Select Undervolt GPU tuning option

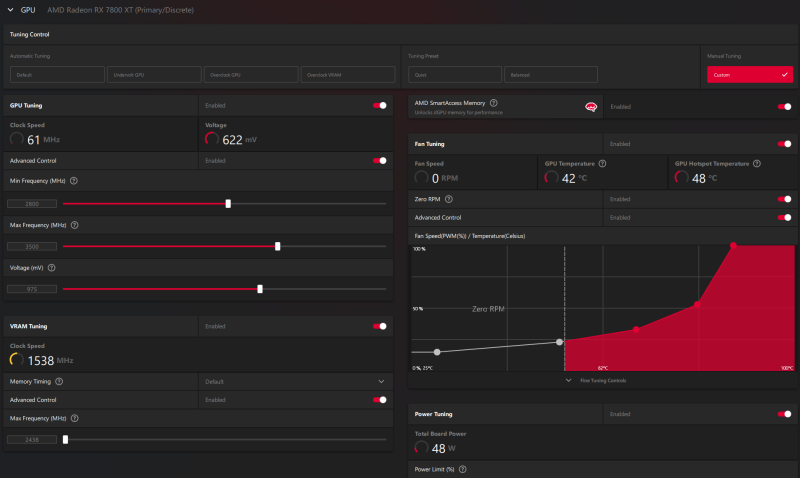pyautogui.click(x=154, y=74)
